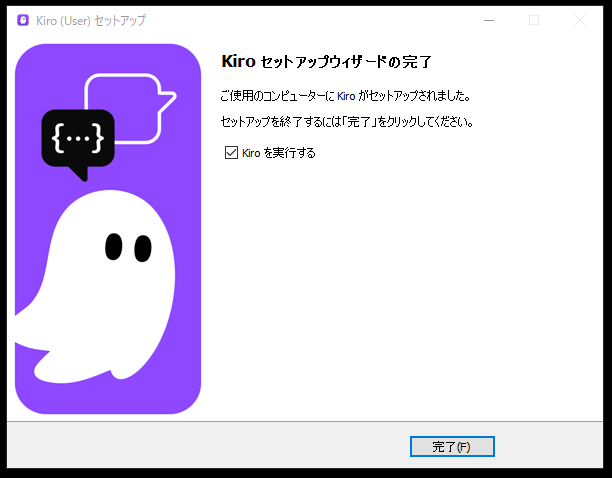This screenshot has width=612, height=478.
Task: Click the blue 'Kiro' word in description
Action: (345, 97)
